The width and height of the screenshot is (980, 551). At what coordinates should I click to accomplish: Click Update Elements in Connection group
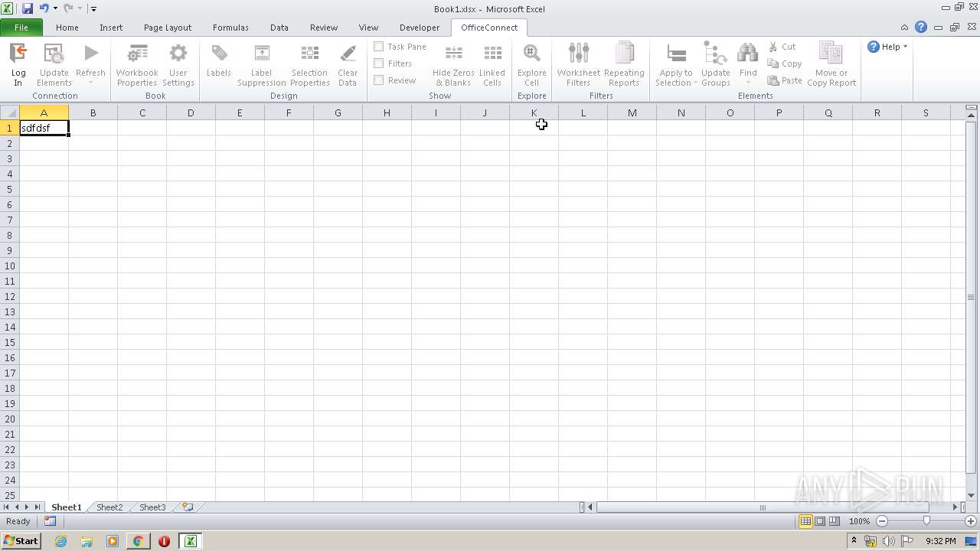pyautogui.click(x=54, y=65)
